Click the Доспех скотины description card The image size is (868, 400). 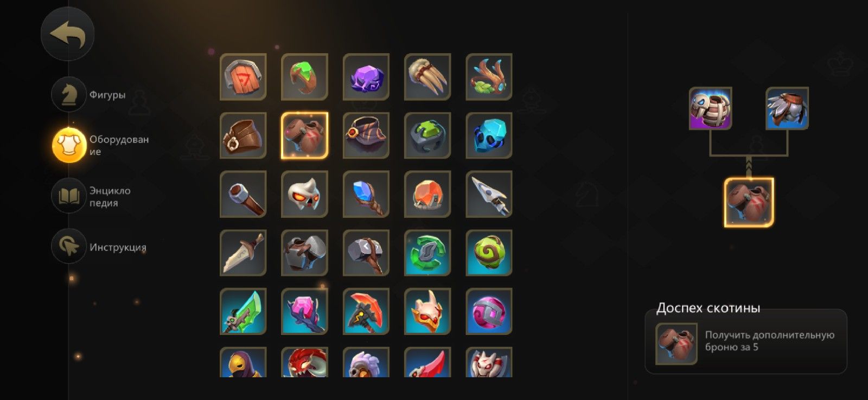746,341
